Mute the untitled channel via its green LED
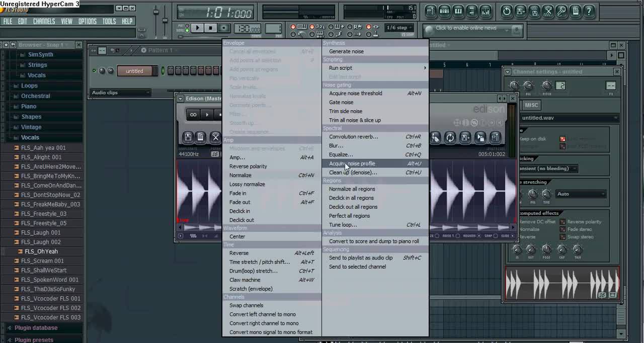The image size is (644, 343). [94, 71]
